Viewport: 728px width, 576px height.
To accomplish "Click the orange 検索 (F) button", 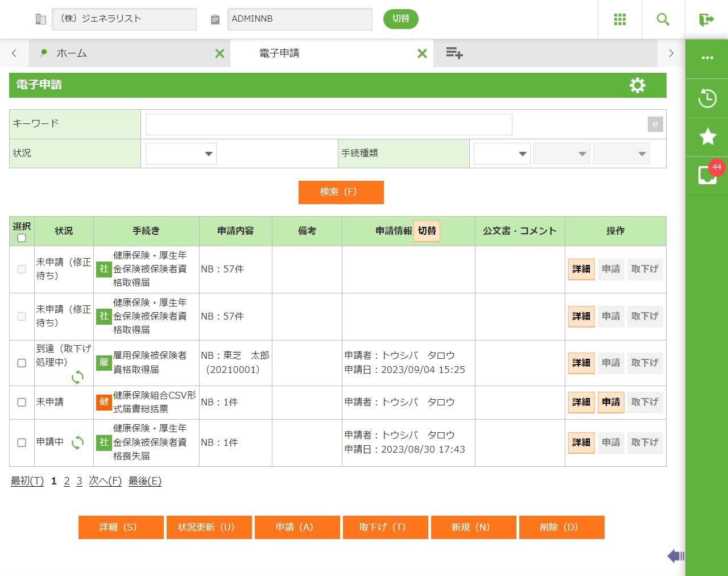I will (341, 192).
